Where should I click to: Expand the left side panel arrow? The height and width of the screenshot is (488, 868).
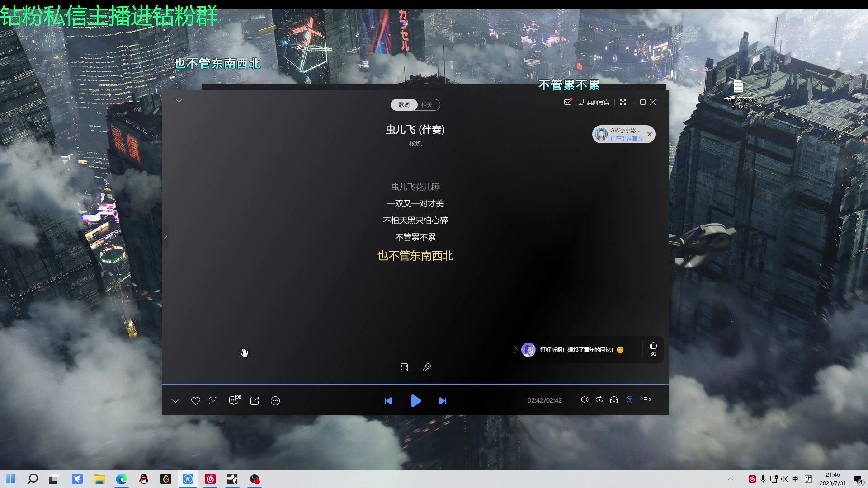click(x=165, y=236)
